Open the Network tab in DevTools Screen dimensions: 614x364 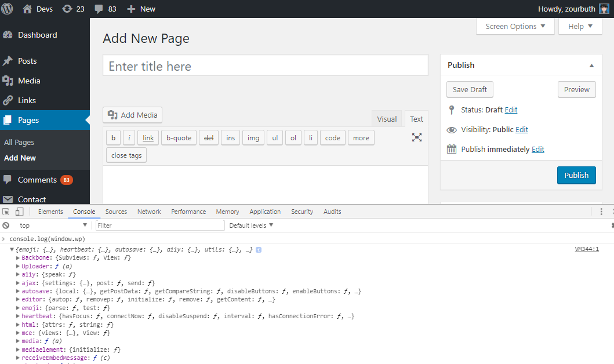149,212
